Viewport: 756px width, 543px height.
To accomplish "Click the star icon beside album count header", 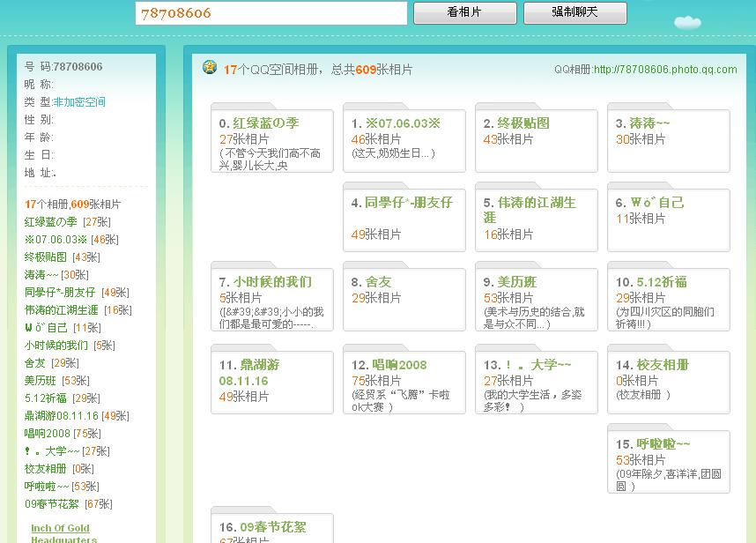I will [x=210, y=67].
